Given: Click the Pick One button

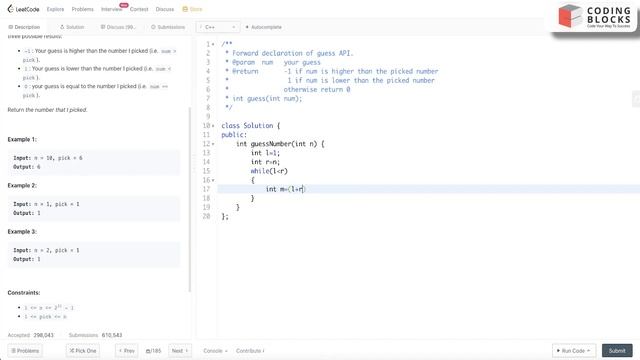Looking at the screenshot, I should (83, 351).
